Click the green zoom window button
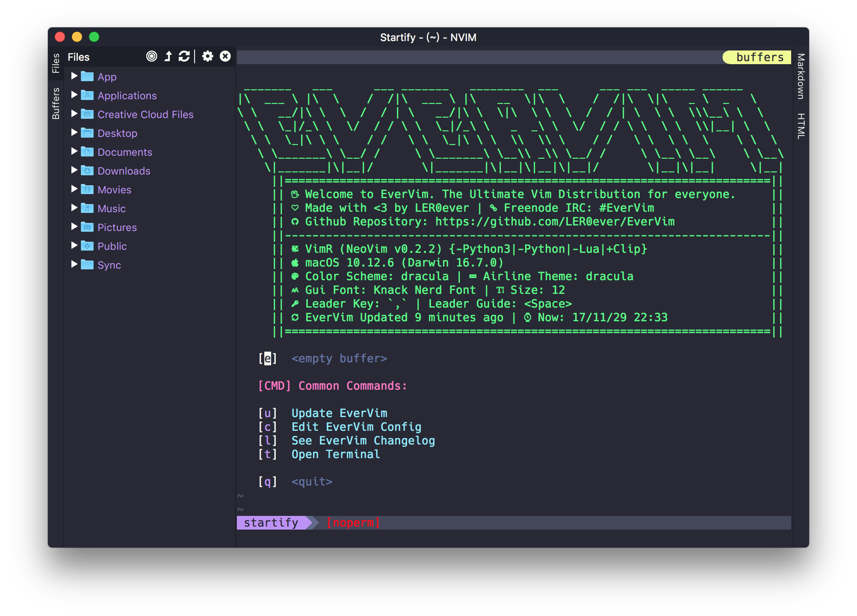Image resolution: width=857 pixels, height=616 pixels. (x=94, y=37)
